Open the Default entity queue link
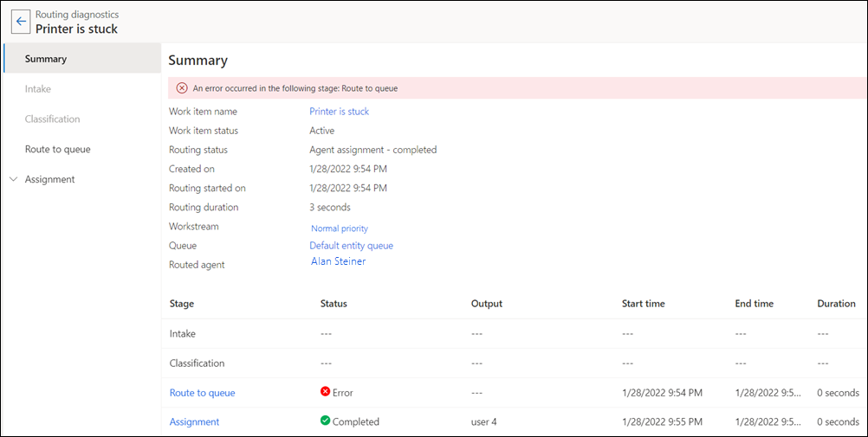 tap(351, 246)
